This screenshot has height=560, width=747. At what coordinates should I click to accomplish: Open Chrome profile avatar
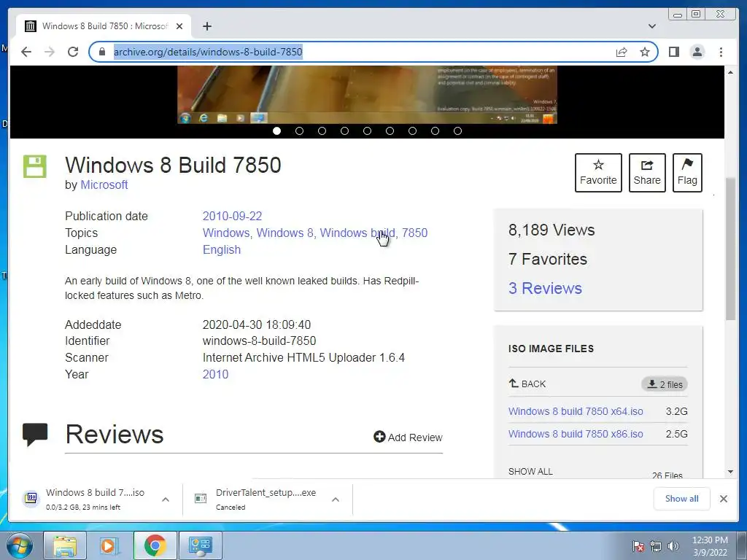pyautogui.click(x=697, y=52)
